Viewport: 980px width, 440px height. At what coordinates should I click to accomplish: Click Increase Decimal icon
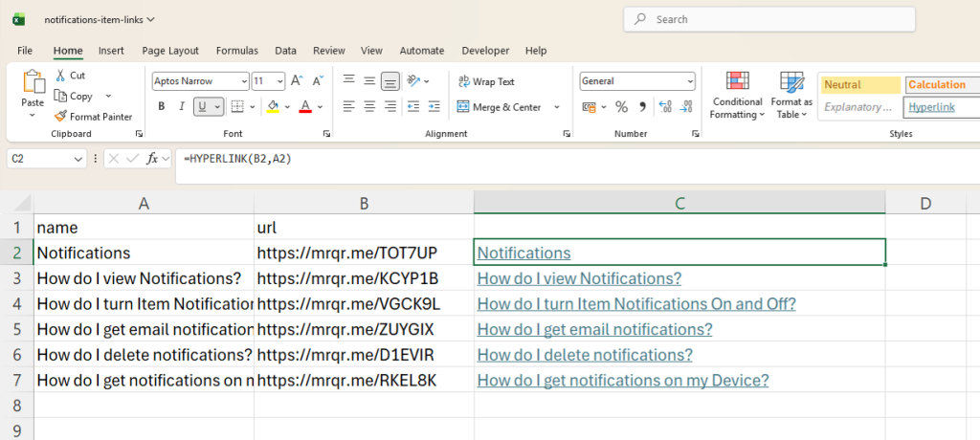click(665, 107)
